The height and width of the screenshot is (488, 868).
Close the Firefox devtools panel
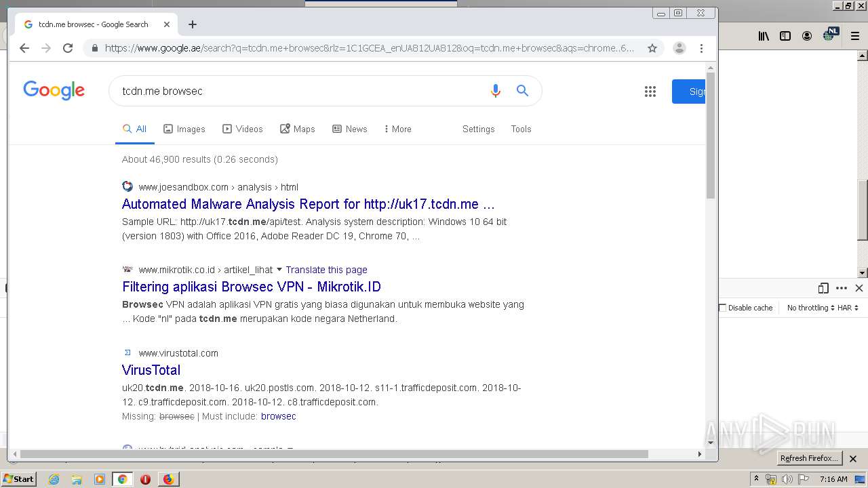click(x=859, y=288)
